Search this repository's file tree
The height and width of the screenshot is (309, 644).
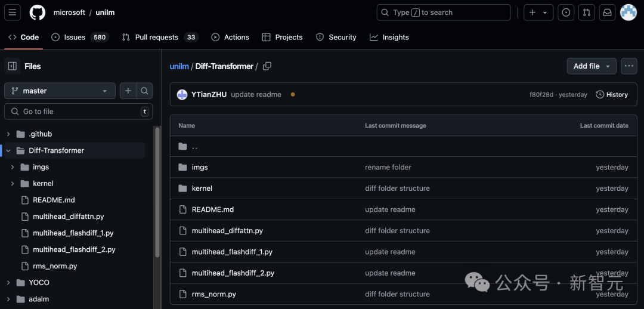[144, 91]
